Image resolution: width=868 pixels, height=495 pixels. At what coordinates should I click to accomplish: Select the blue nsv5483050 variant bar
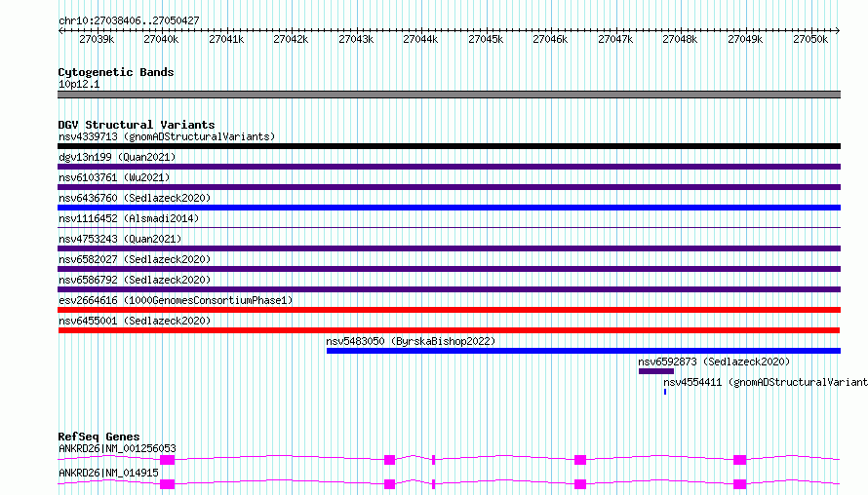583,351
